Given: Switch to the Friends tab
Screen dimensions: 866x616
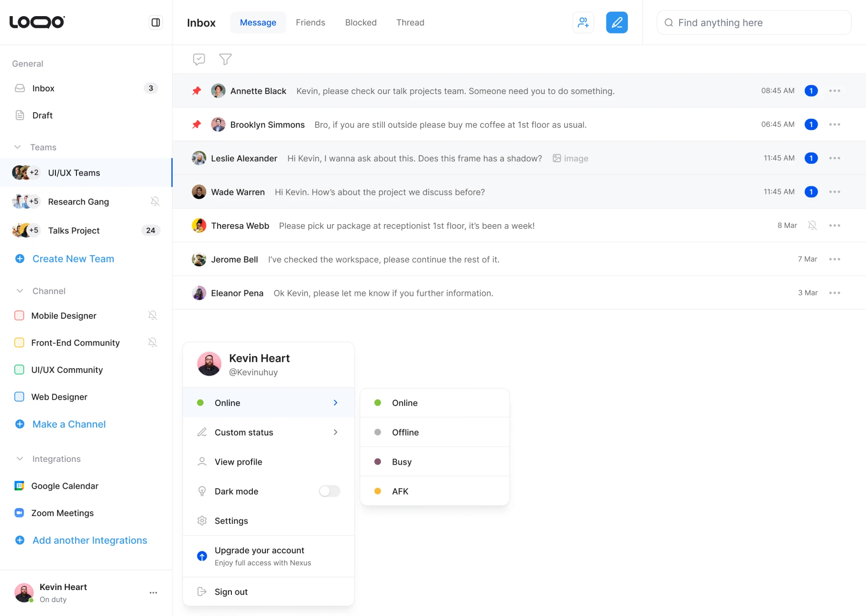Looking at the screenshot, I should 310,22.
